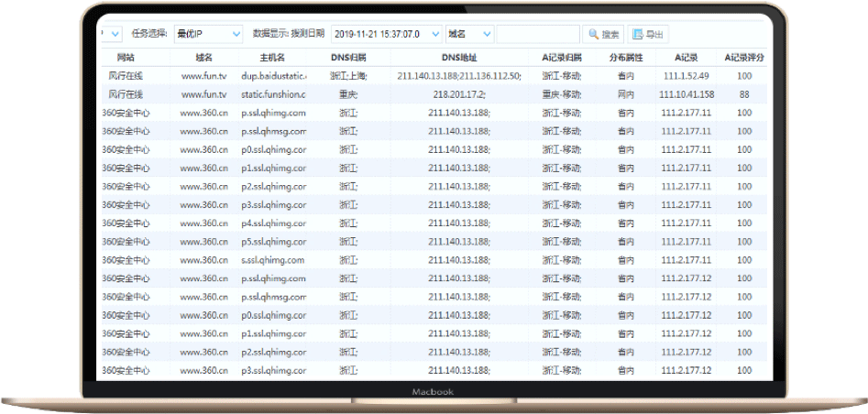Sort by the 网站 column header
The image size is (868, 414).
click(126, 57)
